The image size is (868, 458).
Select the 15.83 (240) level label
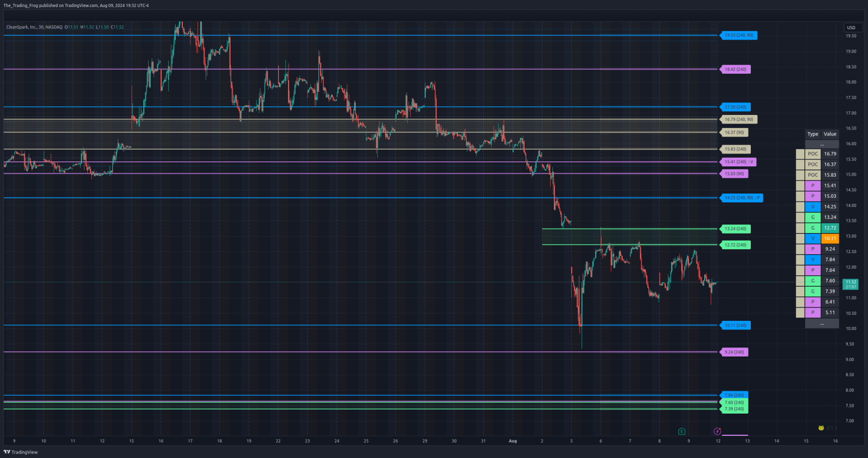(735, 149)
